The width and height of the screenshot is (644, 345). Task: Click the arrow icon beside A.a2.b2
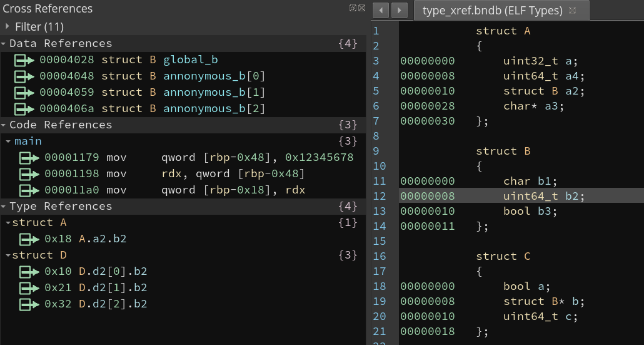click(x=29, y=239)
